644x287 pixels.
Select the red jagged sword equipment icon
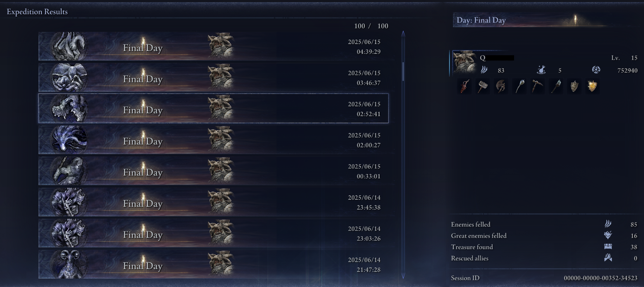point(464,86)
